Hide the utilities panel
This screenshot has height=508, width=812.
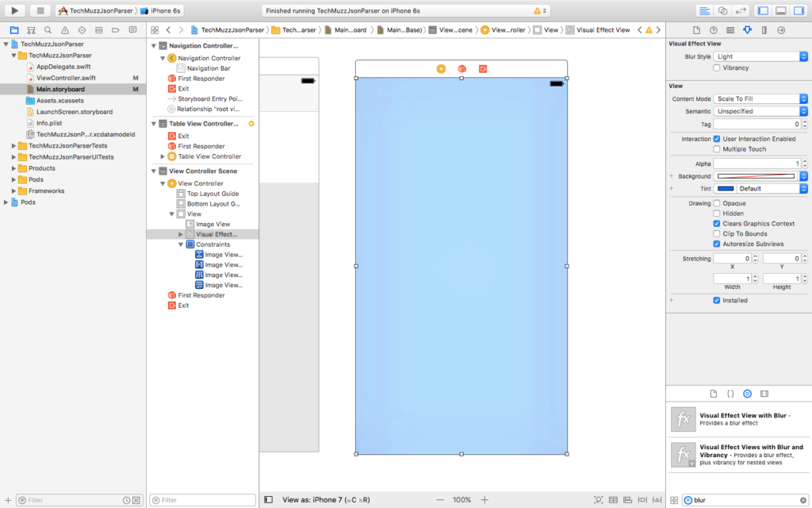799,10
